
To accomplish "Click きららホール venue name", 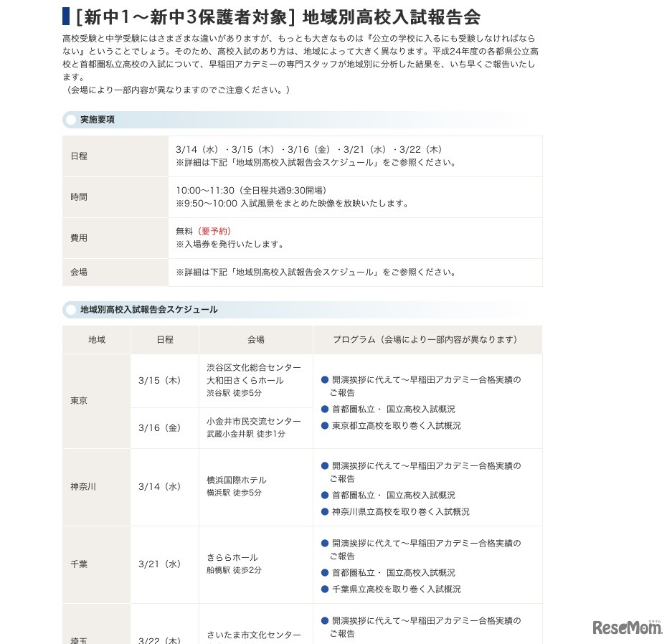I will [232, 557].
